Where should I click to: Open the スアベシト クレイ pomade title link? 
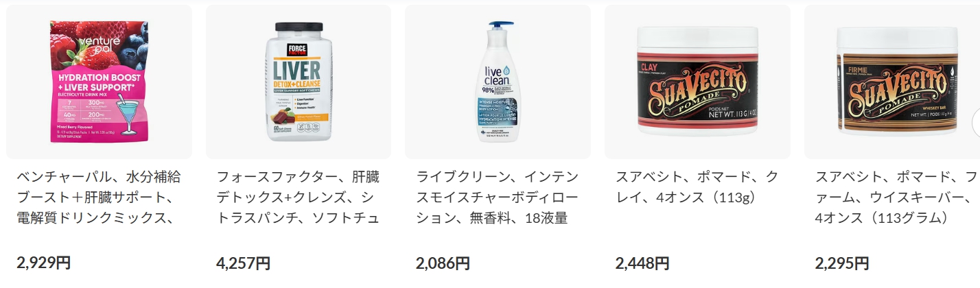pos(697,187)
